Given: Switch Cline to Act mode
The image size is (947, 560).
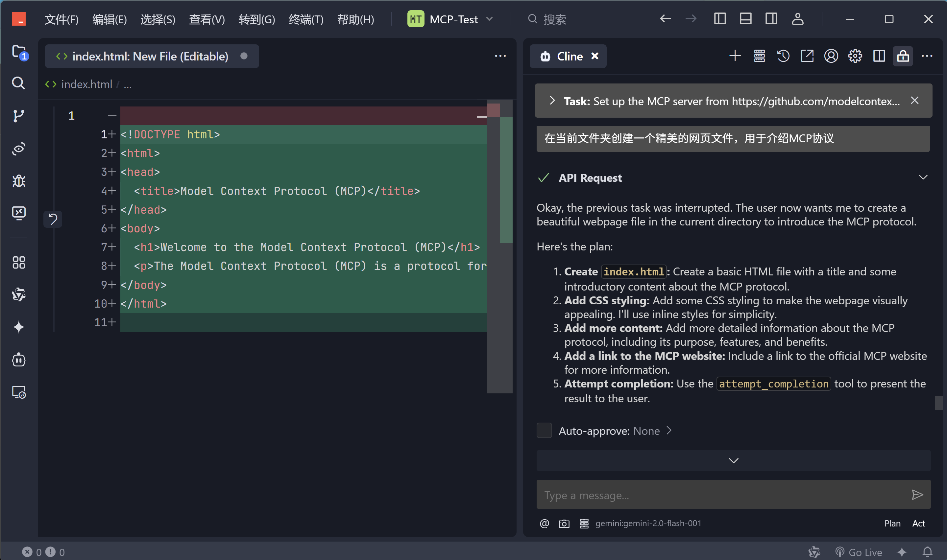Looking at the screenshot, I should [918, 524].
